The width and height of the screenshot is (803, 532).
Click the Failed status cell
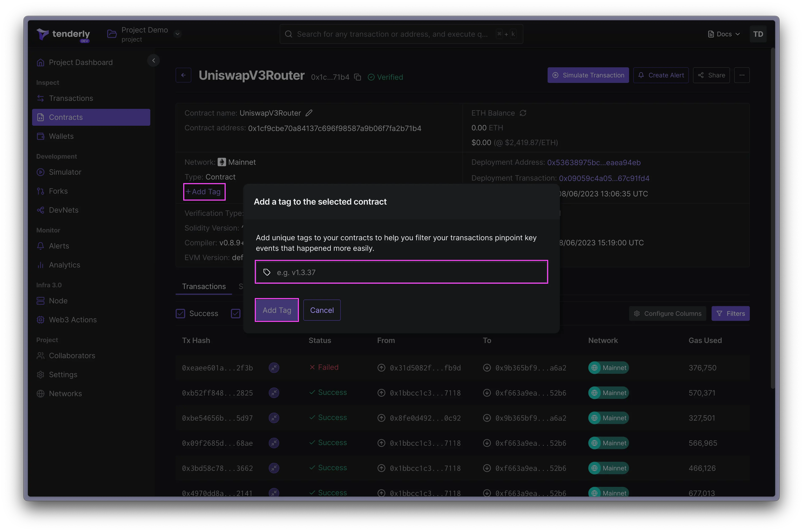(x=324, y=367)
